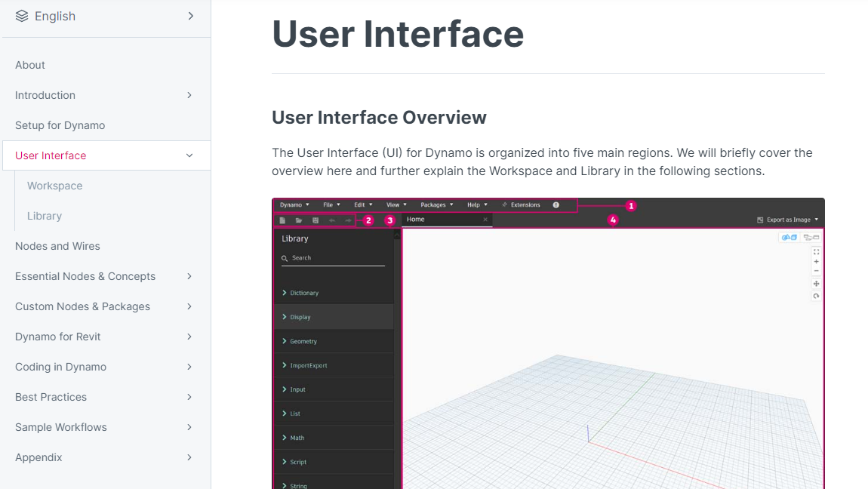Click the zoom-to-fit icon in the workspace

817,252
